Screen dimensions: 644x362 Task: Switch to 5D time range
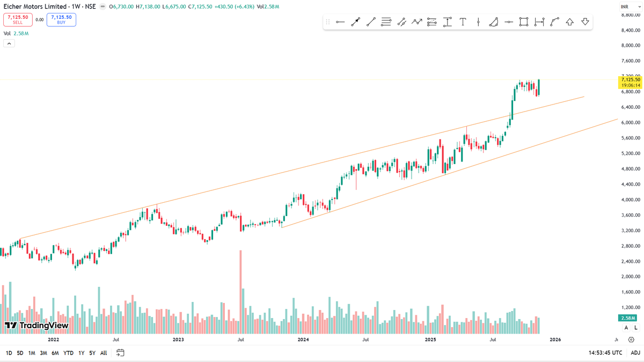(20, 353)
